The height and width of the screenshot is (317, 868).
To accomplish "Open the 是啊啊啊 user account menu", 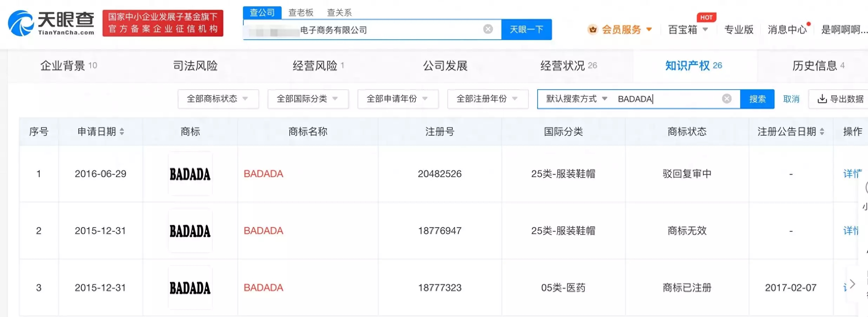I will [844, 30].
